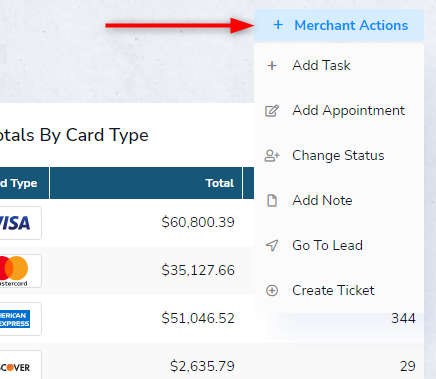
Task: Click the count value 344
Action: point(403,318)
